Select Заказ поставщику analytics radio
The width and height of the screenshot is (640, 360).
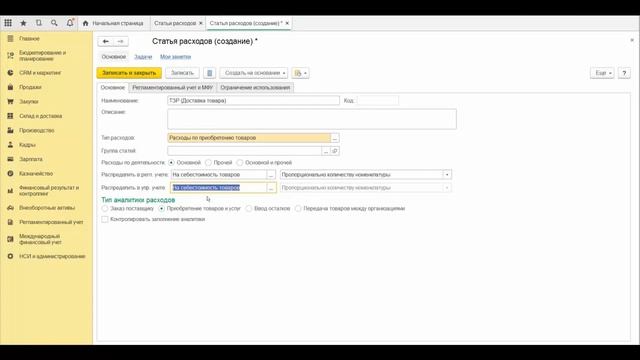[105, 209]
